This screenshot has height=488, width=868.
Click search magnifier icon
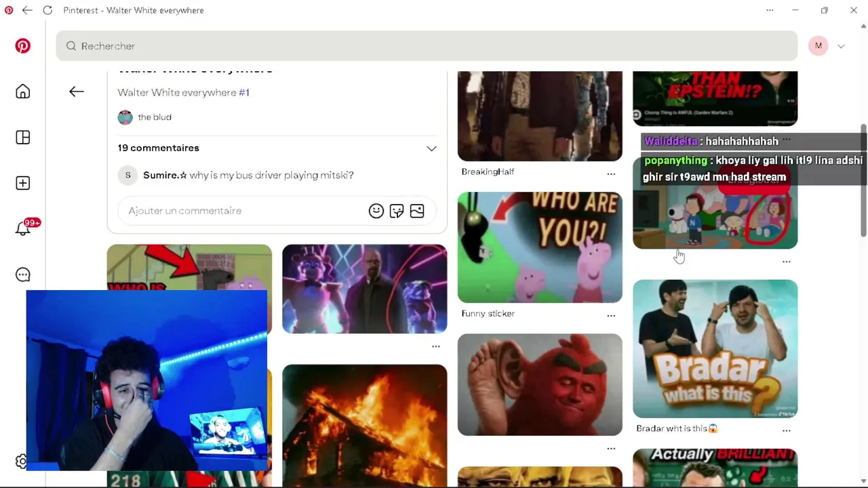point(71,46)
